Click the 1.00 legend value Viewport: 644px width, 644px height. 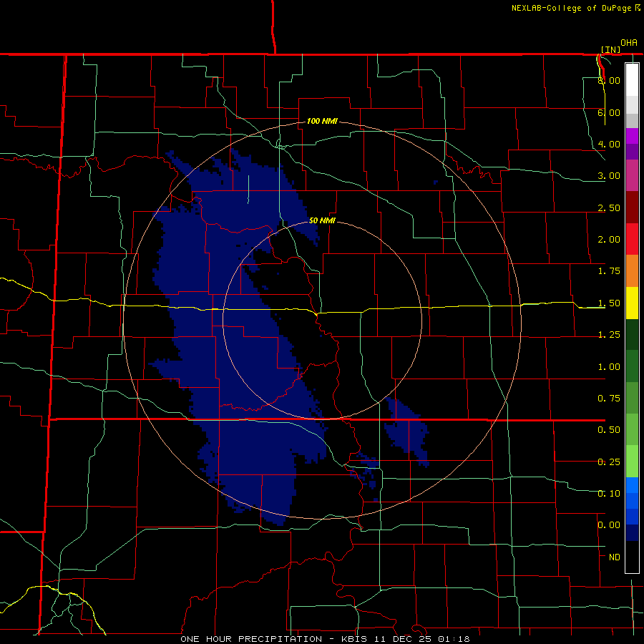tap(609, 367)
